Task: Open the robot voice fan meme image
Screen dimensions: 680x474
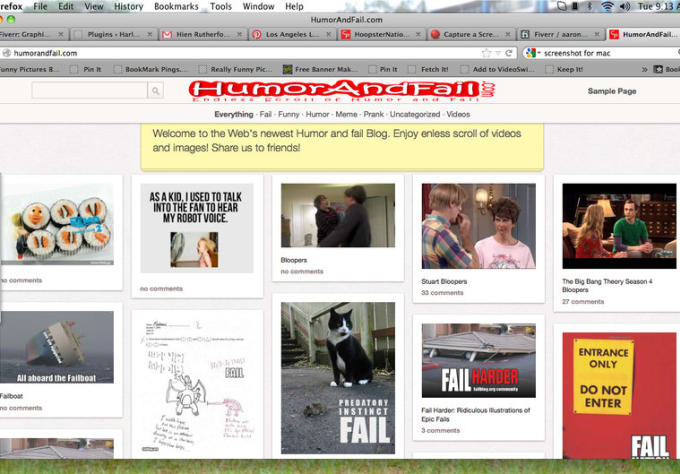Action: point(196,228)
